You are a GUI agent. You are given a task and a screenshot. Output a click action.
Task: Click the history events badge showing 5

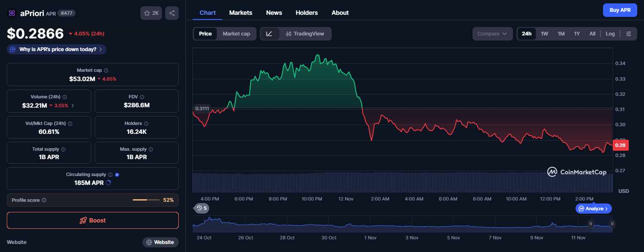(x=201, y=208)
